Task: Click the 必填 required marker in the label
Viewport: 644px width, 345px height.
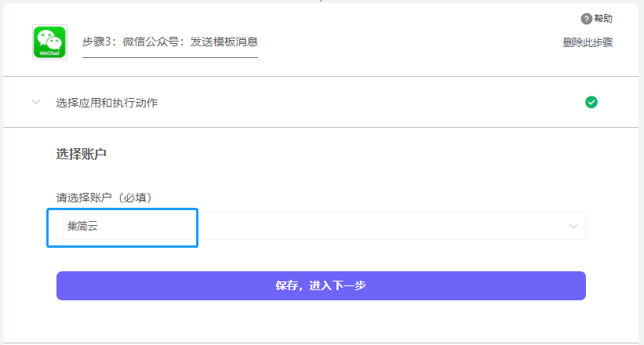Action: click(136, 198)
